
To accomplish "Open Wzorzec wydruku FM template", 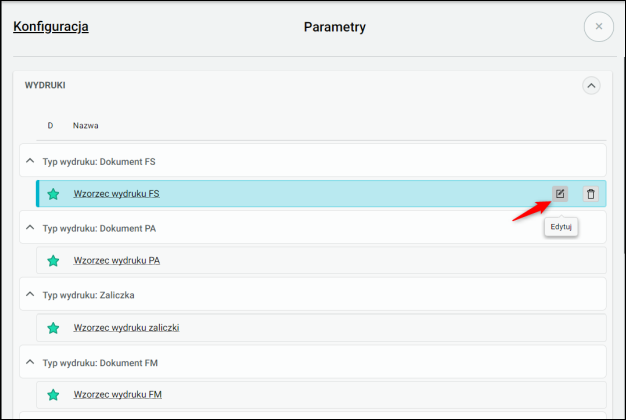I will click(x=117, y=394).
